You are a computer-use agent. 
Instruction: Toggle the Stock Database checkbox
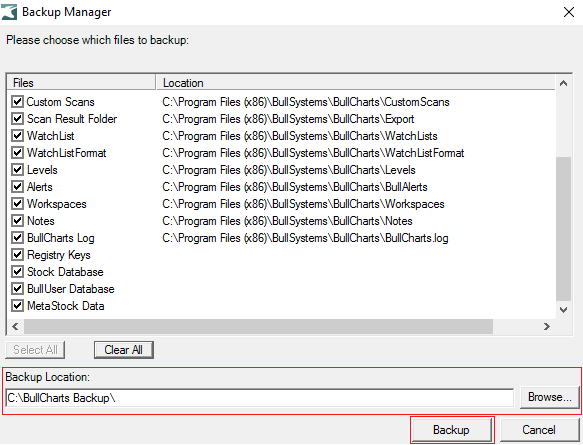tap(17, 272)
